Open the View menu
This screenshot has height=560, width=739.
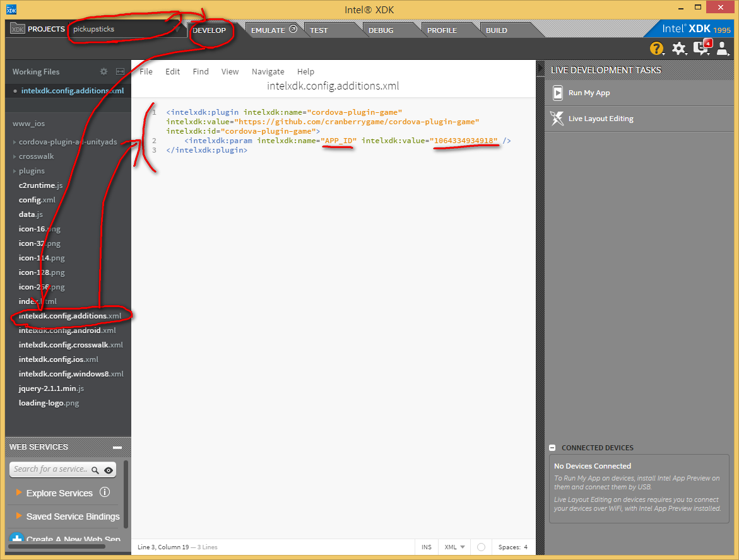click(230, 72)
